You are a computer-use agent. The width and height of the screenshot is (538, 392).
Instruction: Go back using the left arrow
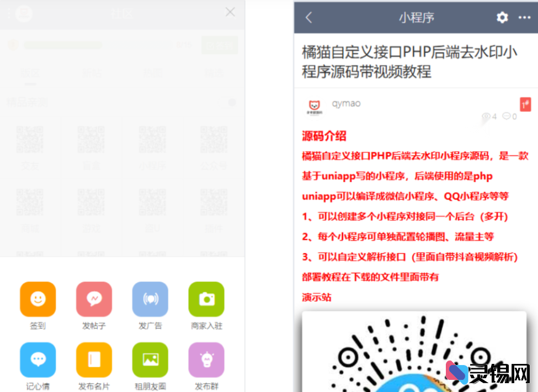(x=308, y=17)
